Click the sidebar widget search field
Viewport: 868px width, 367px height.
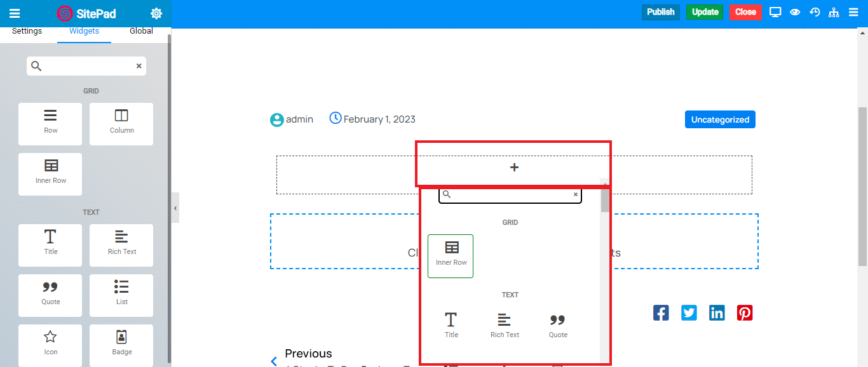tap(86, 66)
